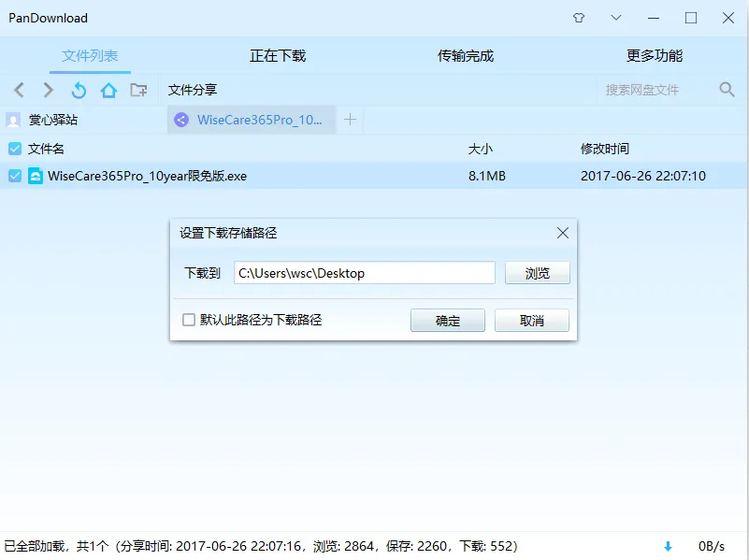Open the skin theme shirt icon

(x=579, y=18)
